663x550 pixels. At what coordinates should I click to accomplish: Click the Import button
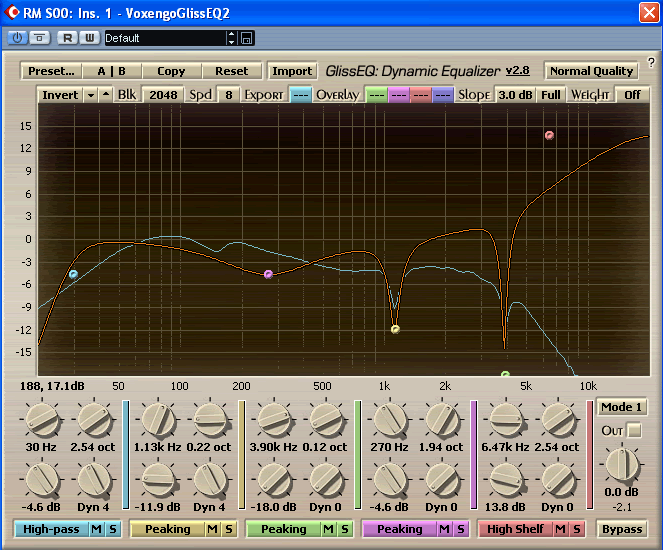292,71
